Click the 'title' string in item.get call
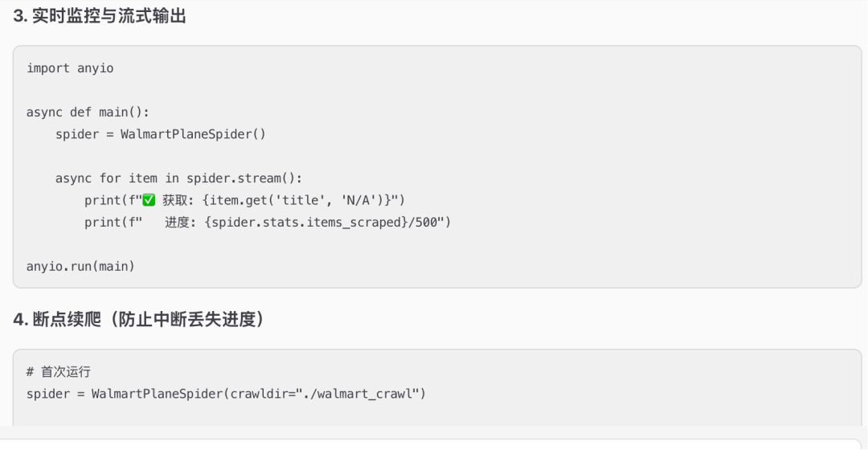This screenshot has height=450, width=868. click(x=300, y=200)
